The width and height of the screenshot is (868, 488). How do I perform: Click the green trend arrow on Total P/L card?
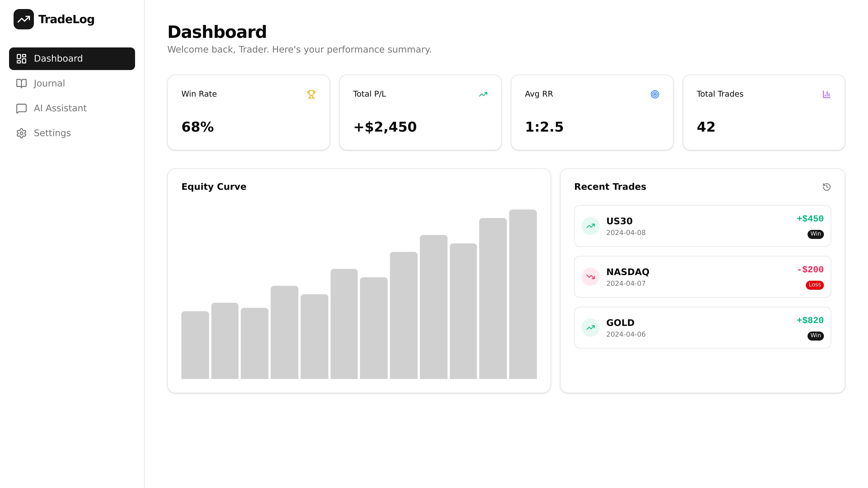[x=483, y=94]
